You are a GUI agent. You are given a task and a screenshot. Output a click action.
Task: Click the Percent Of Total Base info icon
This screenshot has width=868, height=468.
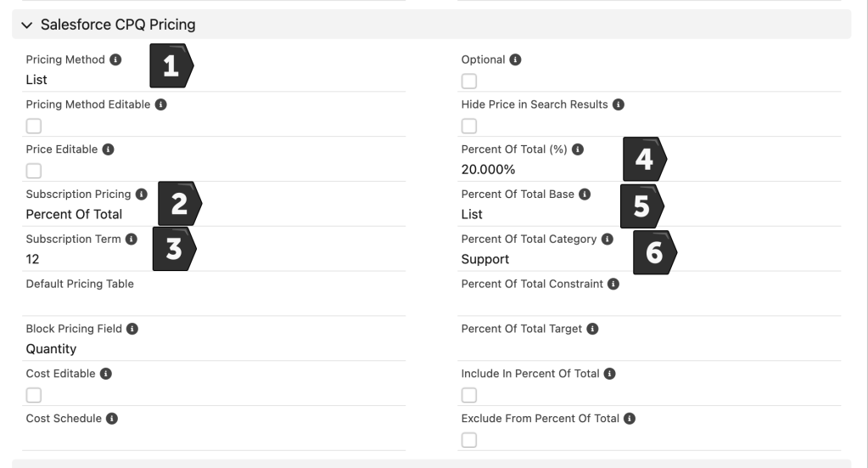(585, 195)
